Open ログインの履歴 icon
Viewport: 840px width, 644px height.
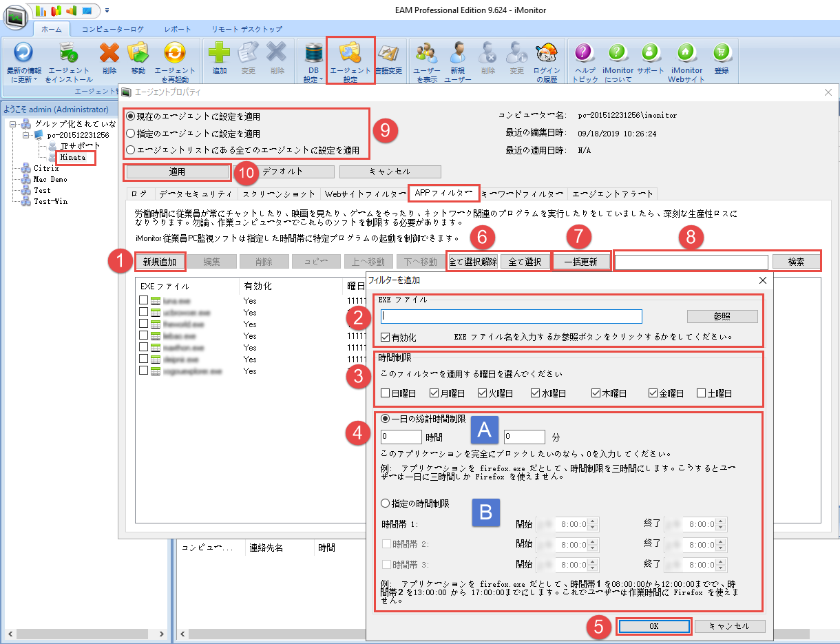[x=547, y=54]
